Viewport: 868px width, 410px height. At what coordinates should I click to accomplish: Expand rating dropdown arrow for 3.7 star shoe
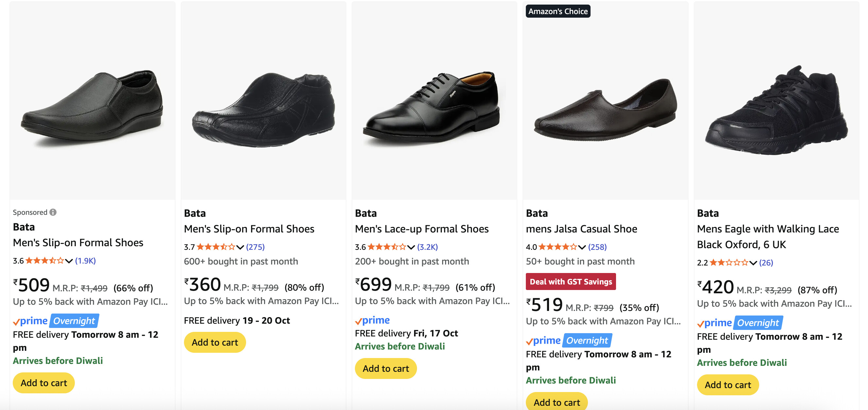pos(240,247)
